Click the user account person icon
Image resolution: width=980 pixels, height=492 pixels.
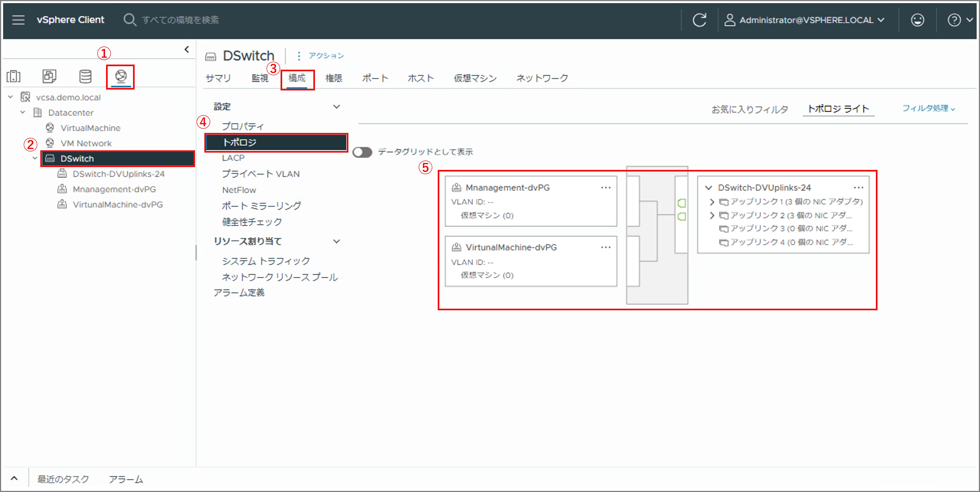[729, 20]
